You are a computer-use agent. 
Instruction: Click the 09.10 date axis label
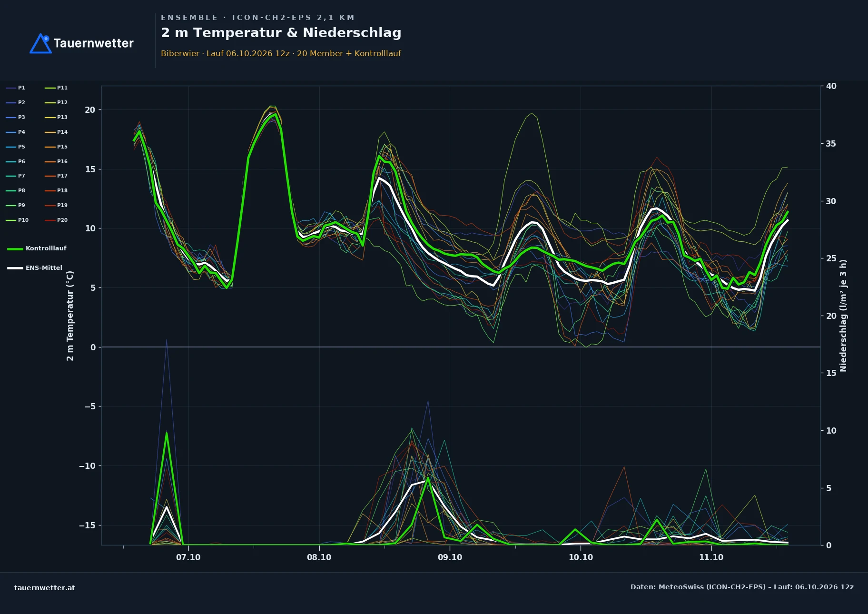(450, 557)
